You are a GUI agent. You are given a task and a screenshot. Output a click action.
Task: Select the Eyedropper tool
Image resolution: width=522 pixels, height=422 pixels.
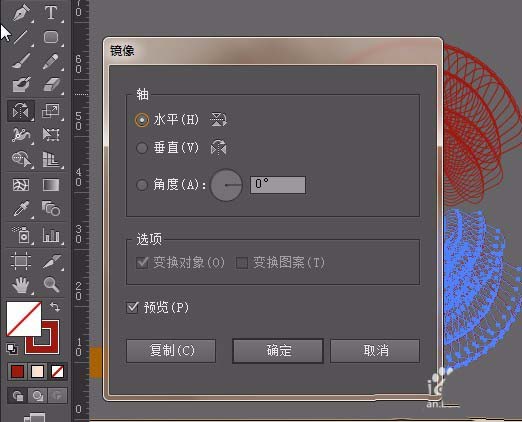[x=21, y=209]
